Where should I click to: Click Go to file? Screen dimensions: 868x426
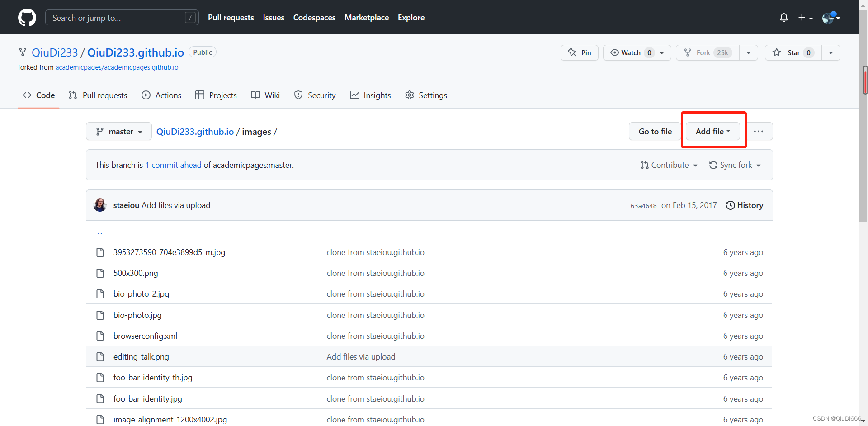(x=655, y=132)
